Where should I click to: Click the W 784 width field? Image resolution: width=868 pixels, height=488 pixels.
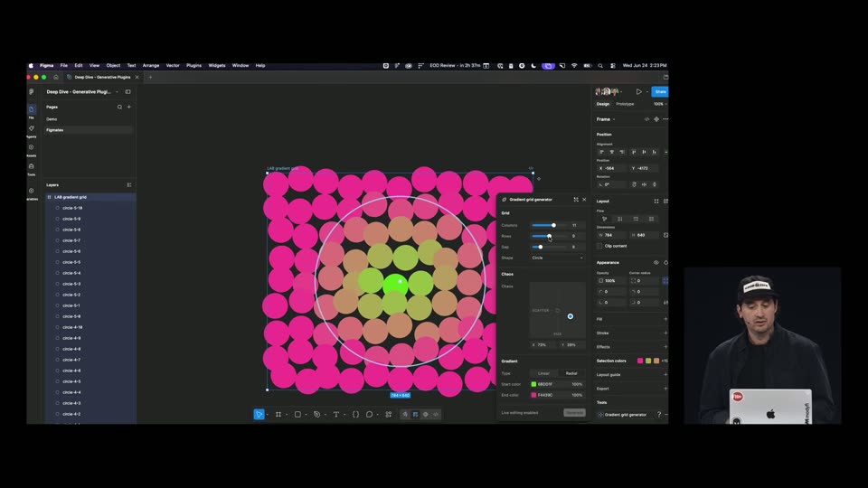612,235
